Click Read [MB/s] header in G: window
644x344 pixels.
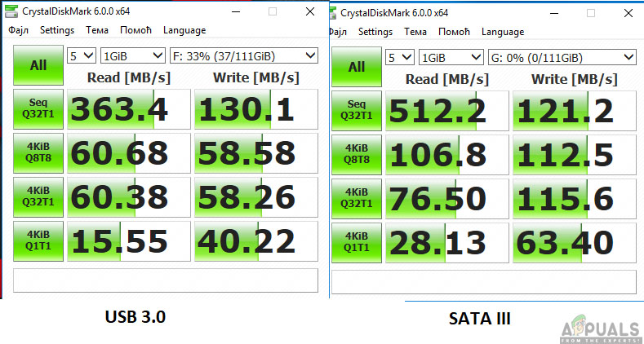pos(446,79)
